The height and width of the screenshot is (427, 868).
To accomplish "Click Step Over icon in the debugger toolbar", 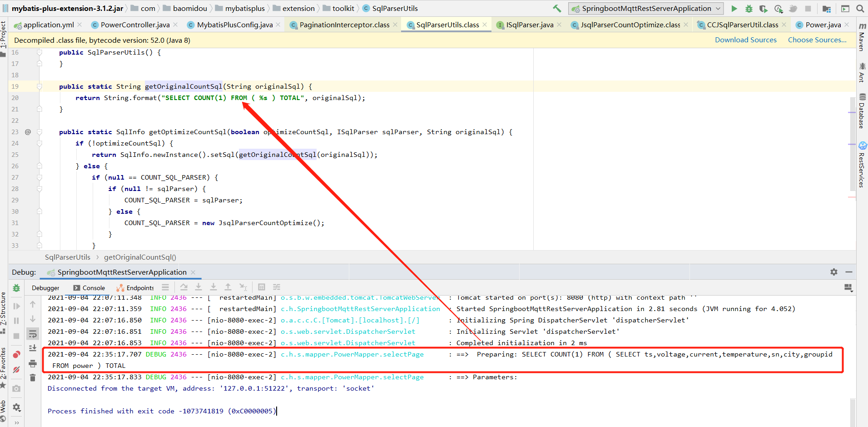I will click(x=184, y=287).
